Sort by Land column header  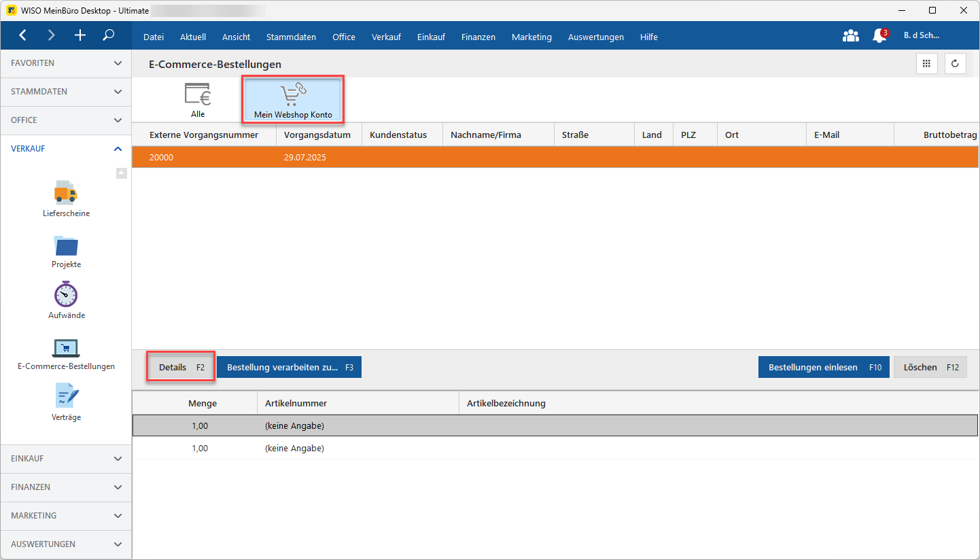654,135
